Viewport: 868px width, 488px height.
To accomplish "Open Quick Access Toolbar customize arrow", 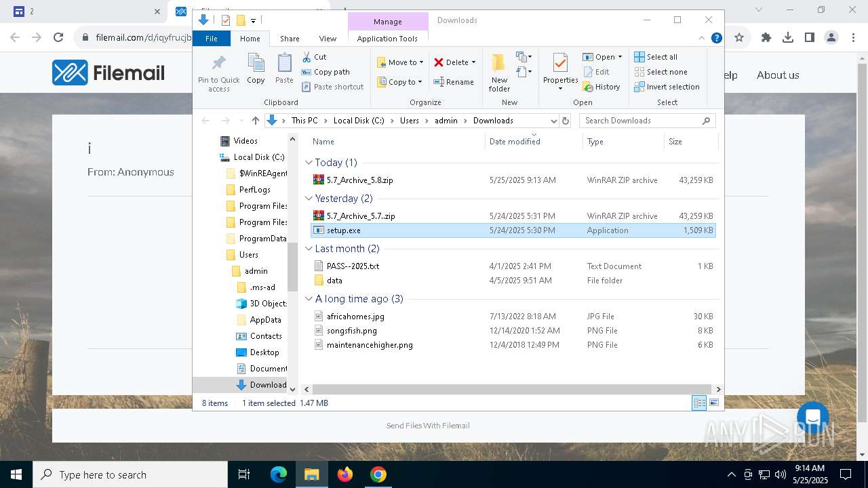I will [x=253, y=20].
